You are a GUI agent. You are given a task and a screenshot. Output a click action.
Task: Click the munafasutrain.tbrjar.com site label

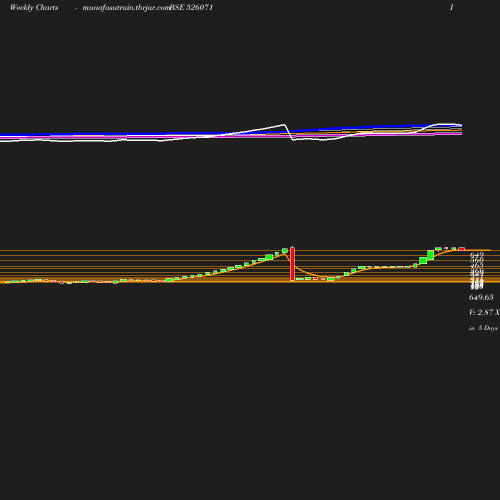tap(126, 8)
